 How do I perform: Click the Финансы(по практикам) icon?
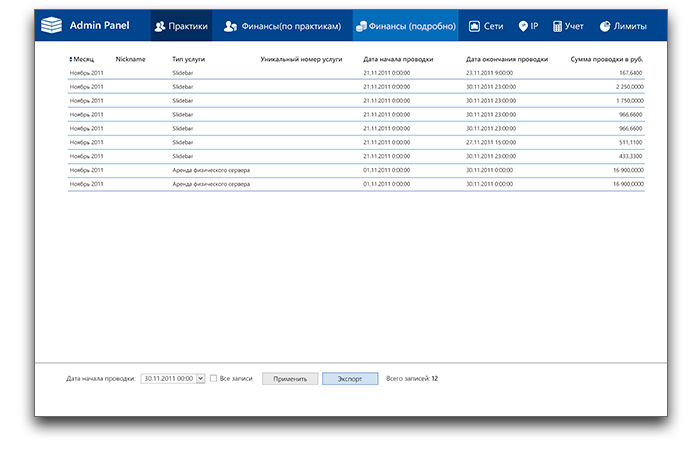point(230,26)
